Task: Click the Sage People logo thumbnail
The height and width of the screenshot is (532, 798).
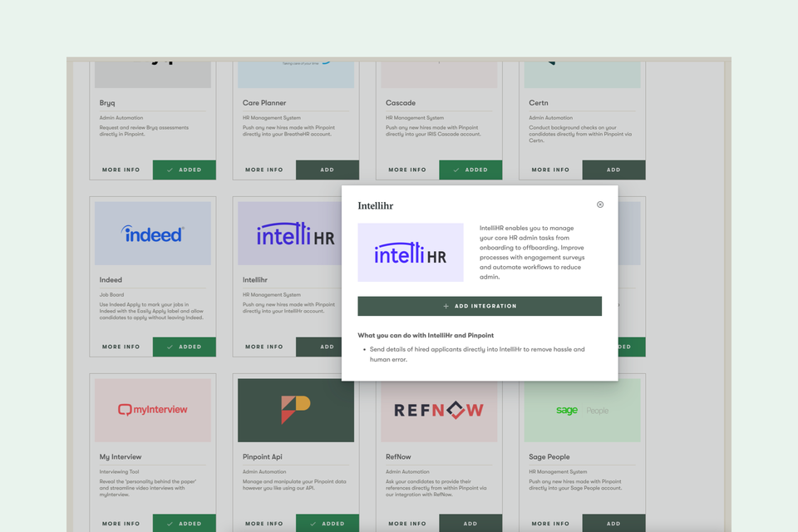Action: pos(582,411)
